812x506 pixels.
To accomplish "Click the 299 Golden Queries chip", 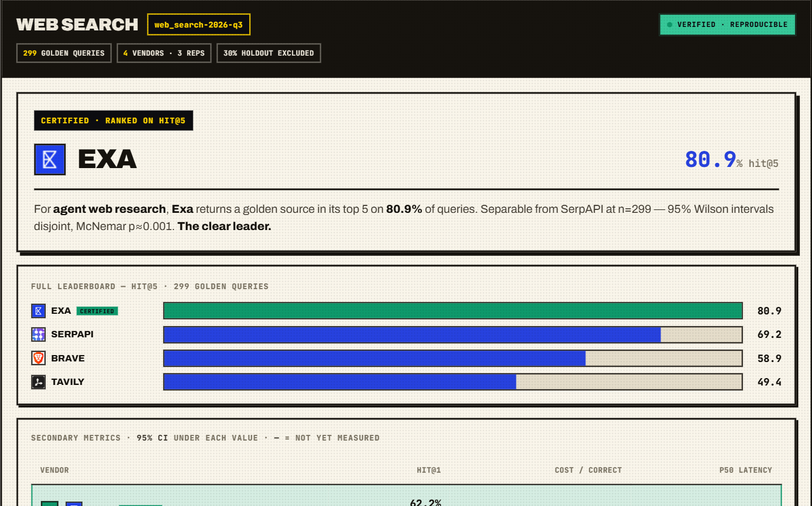I will pyautogui.click(x=64, y=53).
